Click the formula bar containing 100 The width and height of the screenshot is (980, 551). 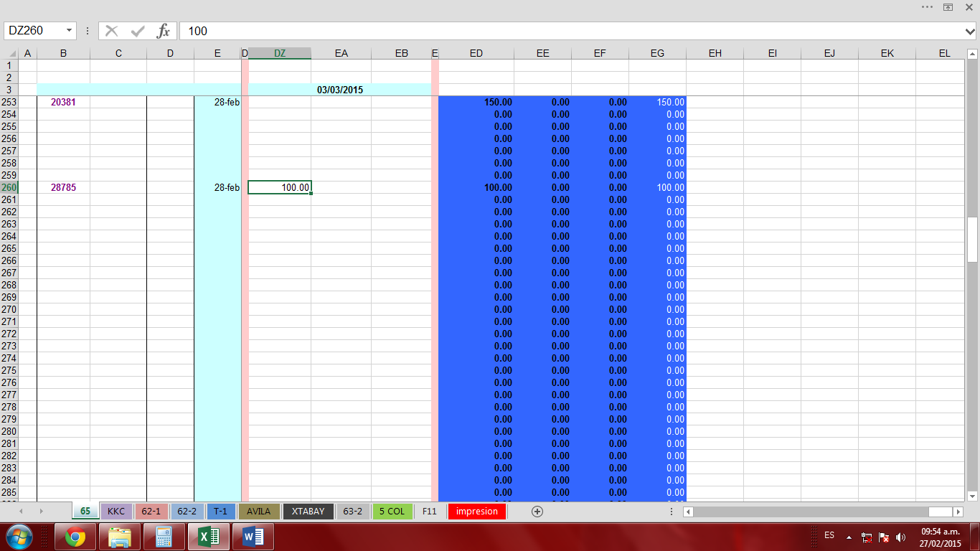[x=570, y=31]
